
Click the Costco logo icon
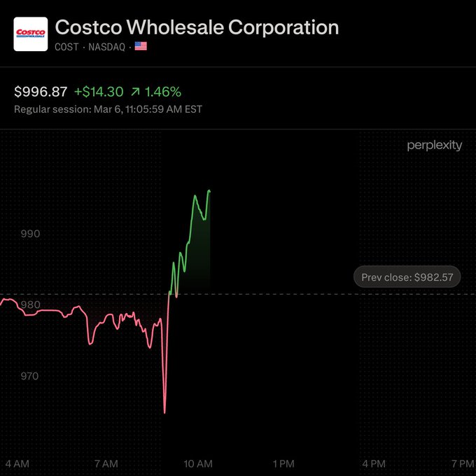(x=31, y=34)
